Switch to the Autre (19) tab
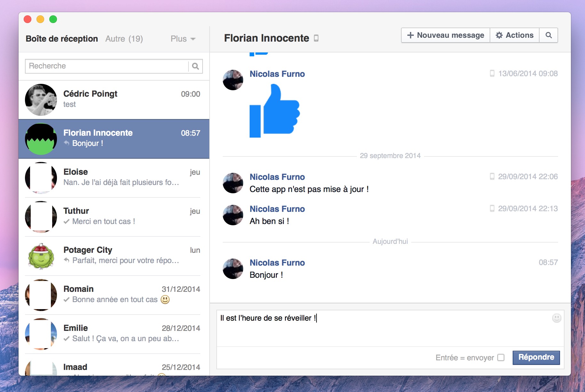Viewport: 585px width, 392px height. 124,39
